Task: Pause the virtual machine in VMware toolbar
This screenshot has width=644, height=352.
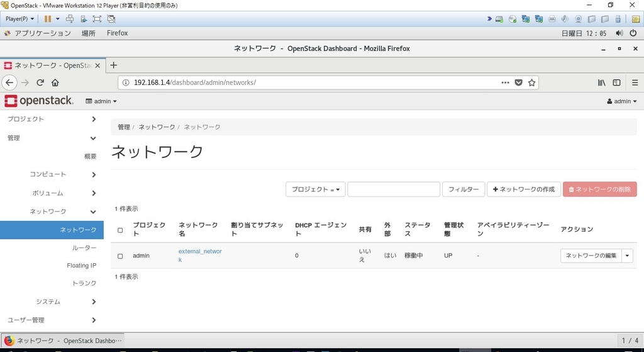Action: 48,19
